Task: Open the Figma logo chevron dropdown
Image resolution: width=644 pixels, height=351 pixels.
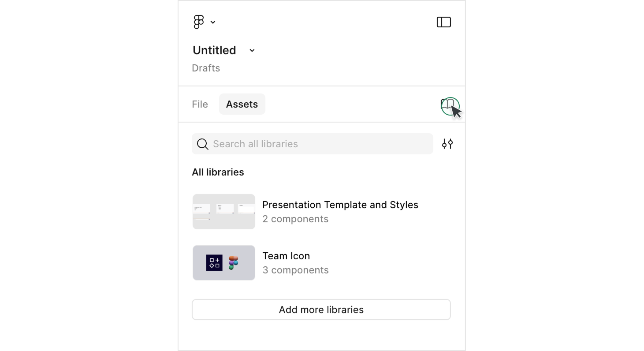Action: [x=212, y=22]
